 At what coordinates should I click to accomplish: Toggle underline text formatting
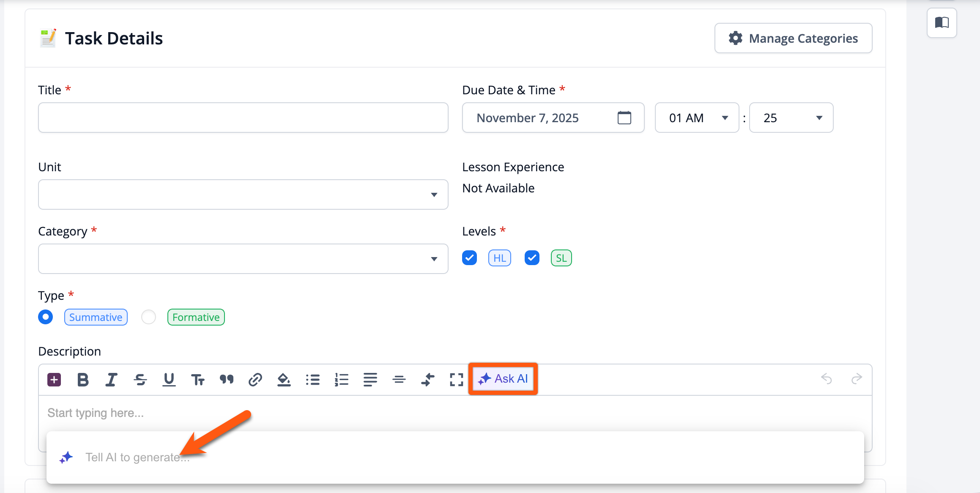169,380
